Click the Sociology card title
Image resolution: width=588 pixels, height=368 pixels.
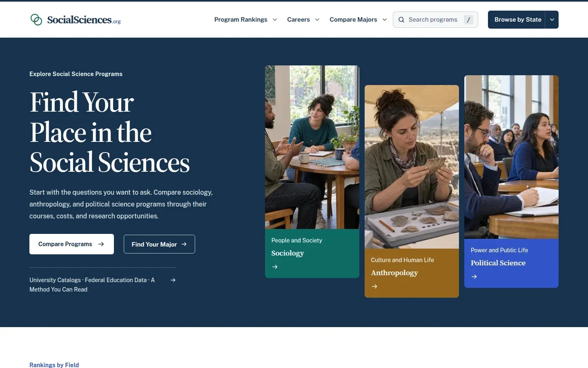click(x=287, y=253)
